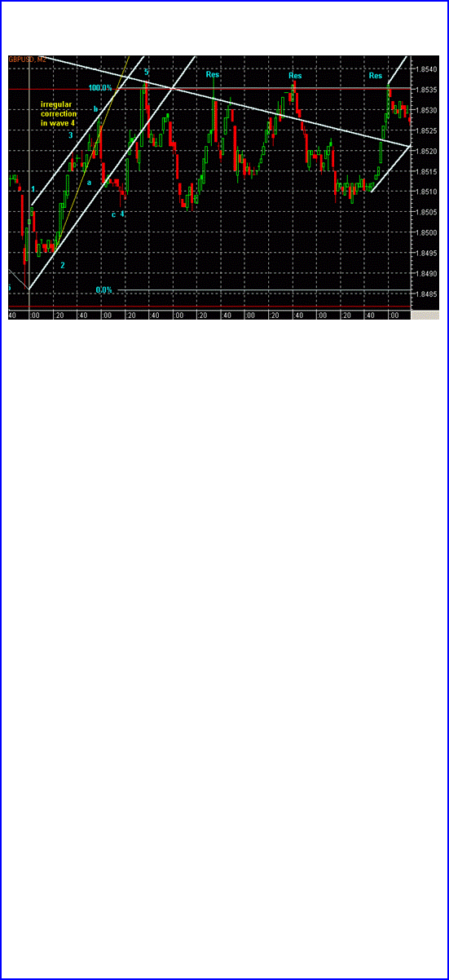Click the wave 5 label at the peak
This screenshot has height=980, width=449.
[x=147, y=73]
